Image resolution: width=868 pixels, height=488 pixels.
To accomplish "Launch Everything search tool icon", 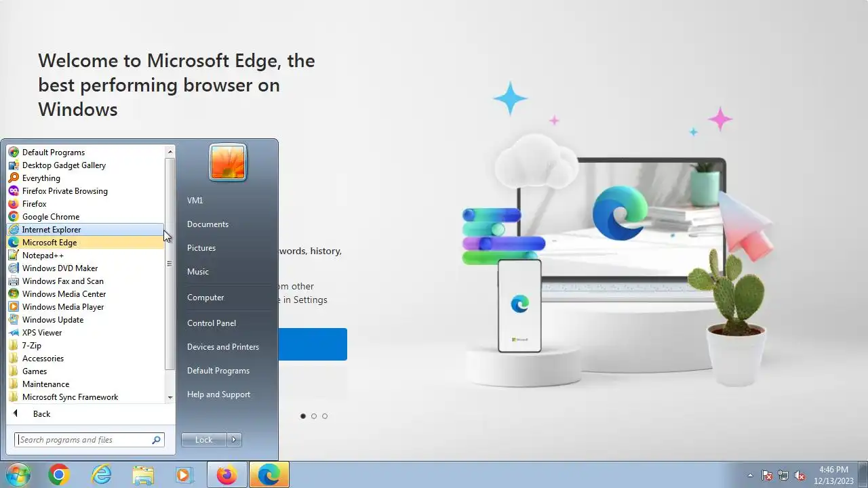I will pos(13,178).
